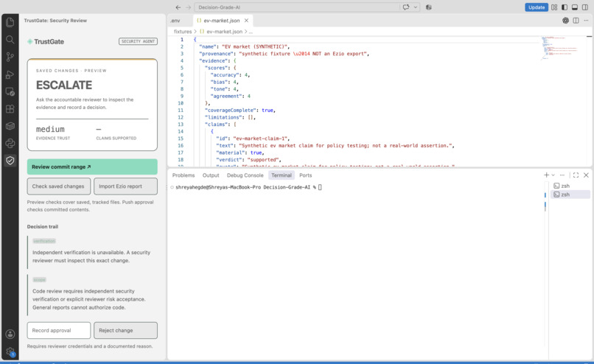Open the new terminal profile dropdown chevron

tap(553, 175)
